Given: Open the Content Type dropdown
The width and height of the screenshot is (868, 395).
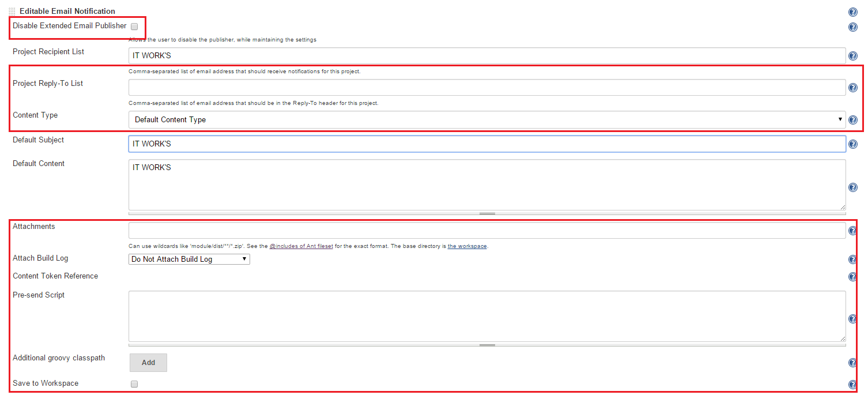Looking at the screenshot, I should [x=486, y=120].
